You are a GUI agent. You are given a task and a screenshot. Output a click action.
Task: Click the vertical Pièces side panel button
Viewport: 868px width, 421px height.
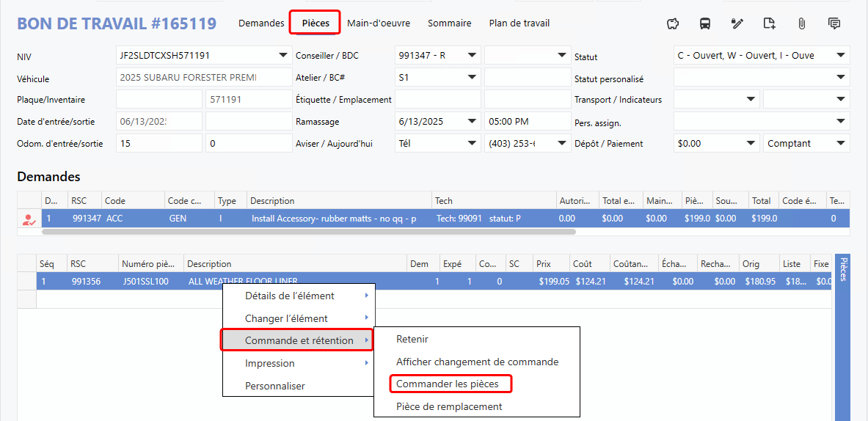(x=843, y=270)
